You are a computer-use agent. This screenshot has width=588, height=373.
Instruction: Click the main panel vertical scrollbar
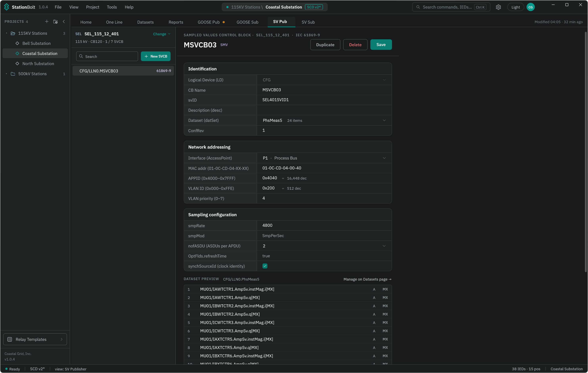coord(586,152)
